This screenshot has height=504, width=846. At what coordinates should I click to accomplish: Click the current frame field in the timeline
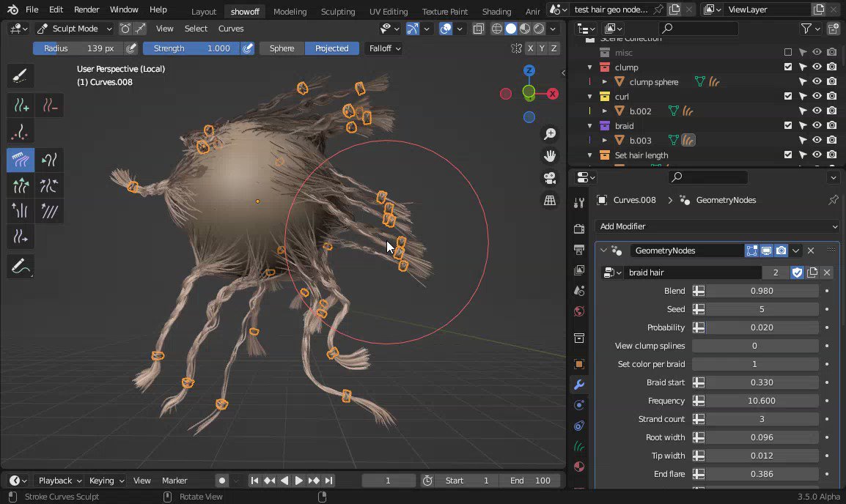coord(389,481)
